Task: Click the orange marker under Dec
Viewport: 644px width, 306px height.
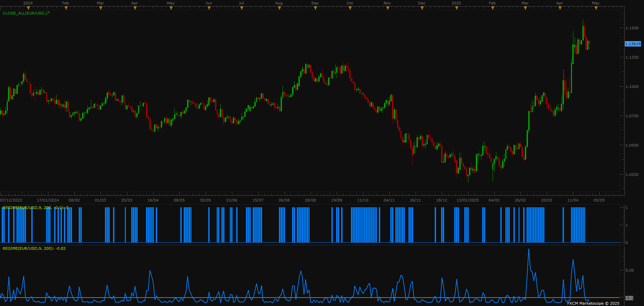Action: (x=422, y=8)
